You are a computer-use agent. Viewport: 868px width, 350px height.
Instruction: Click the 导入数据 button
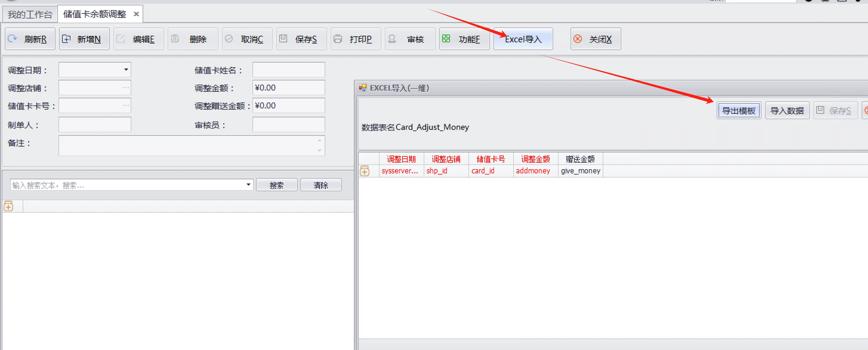coord(787,111)
